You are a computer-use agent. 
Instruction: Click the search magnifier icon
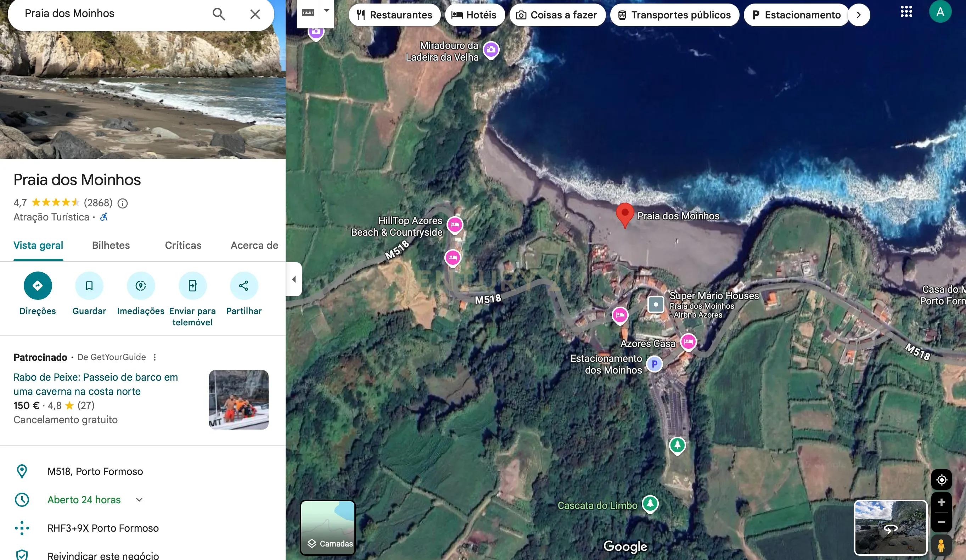pos(219,14)
